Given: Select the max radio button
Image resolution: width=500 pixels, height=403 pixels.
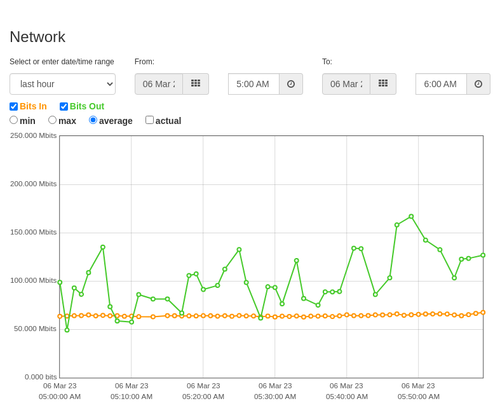Looking at the screenshot, I should [x=52, y=120].
